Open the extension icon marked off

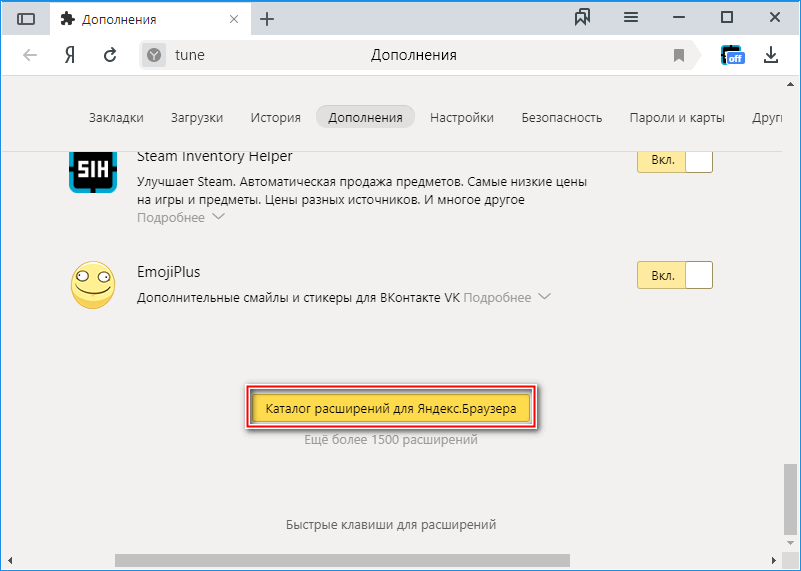pos(732,55)
